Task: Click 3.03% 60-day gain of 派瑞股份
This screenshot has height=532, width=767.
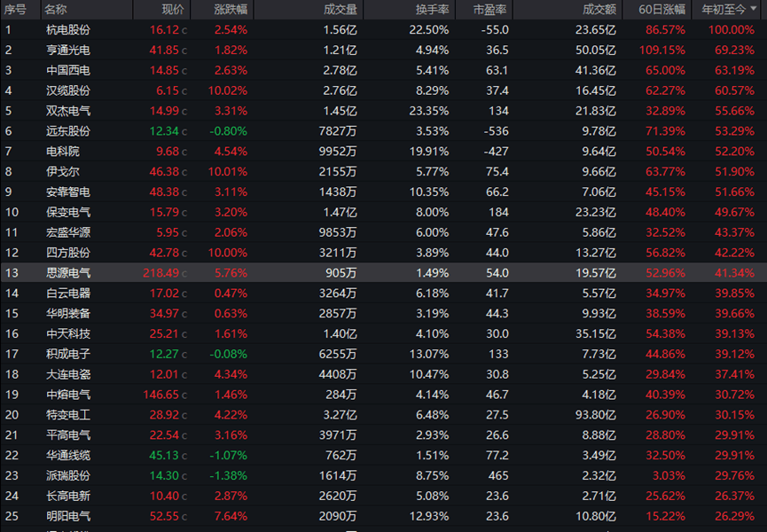Action: [669, 476]
